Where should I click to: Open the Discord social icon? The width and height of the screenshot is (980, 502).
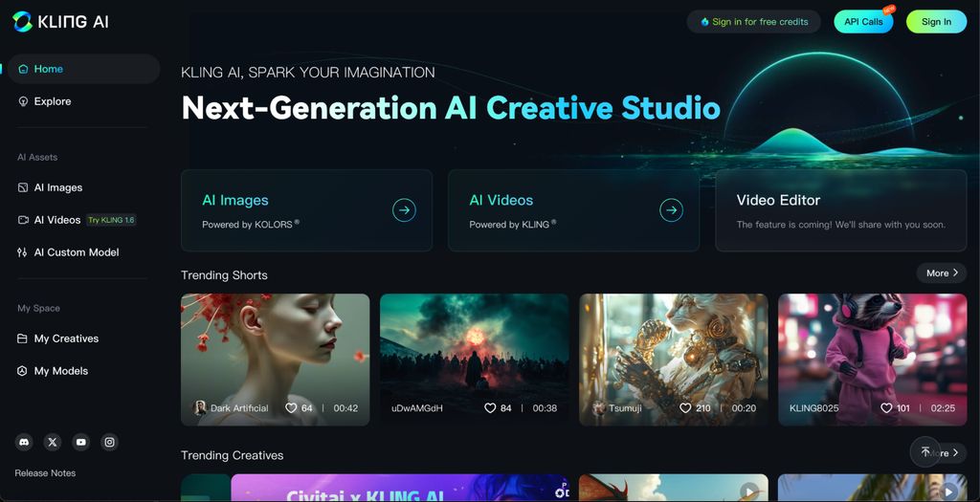24,442
